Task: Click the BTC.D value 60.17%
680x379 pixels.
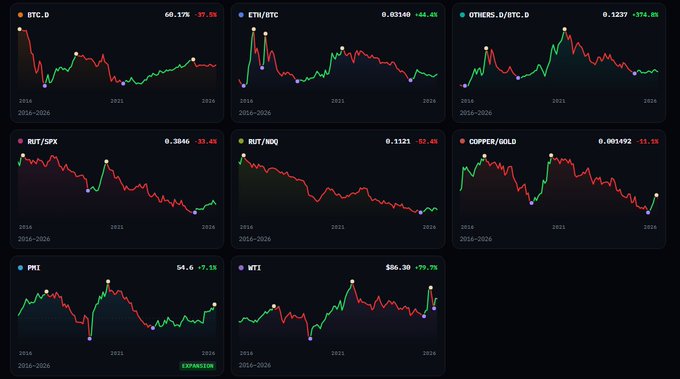Action: (177, 15)
